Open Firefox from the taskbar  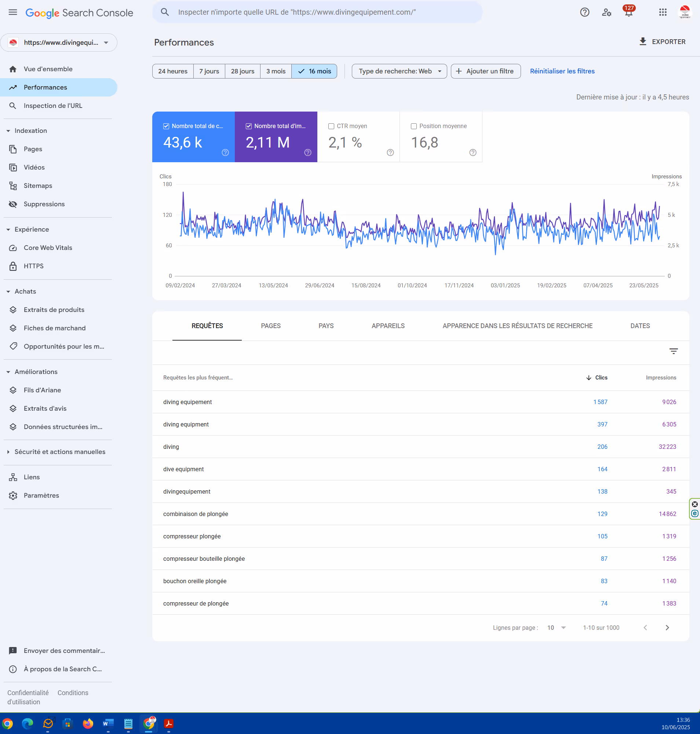[x=88, y=724]
